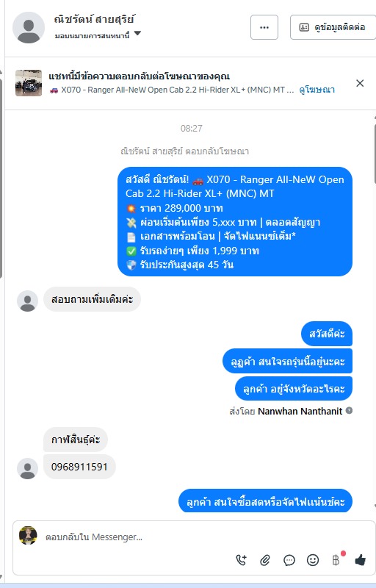Viewport: 376px width, 588px height.
Task: Open the three-dots more options button
Action: click(x=264, y=27)
